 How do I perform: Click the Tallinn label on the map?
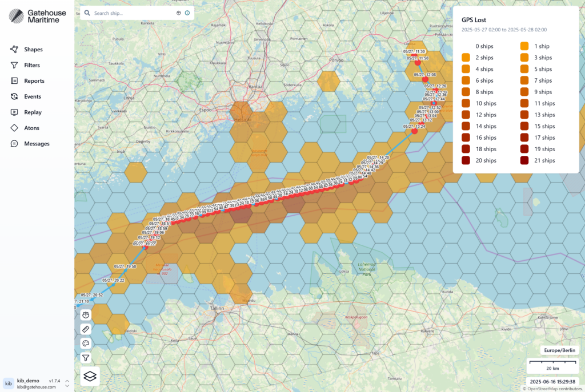217,308
